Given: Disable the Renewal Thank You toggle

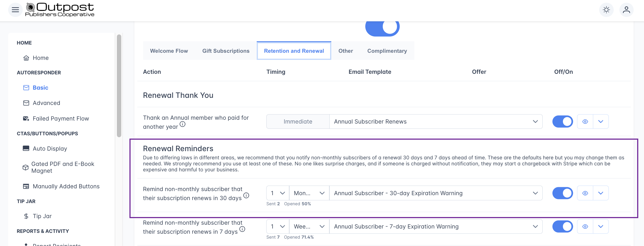Looking at the screenshot, I should point(562,122).
